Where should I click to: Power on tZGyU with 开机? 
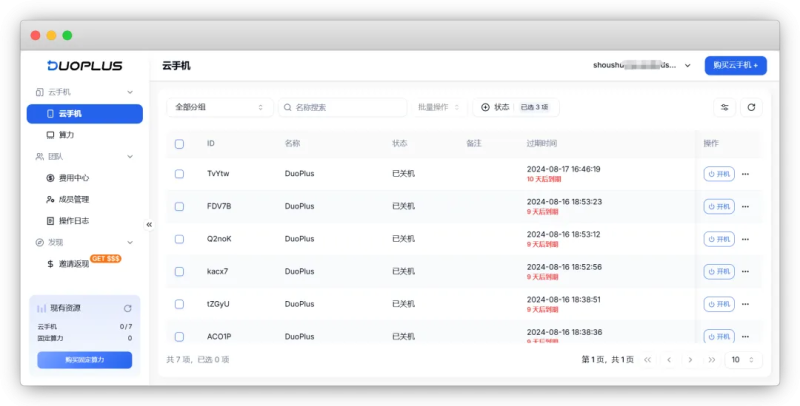pos(719,304)
